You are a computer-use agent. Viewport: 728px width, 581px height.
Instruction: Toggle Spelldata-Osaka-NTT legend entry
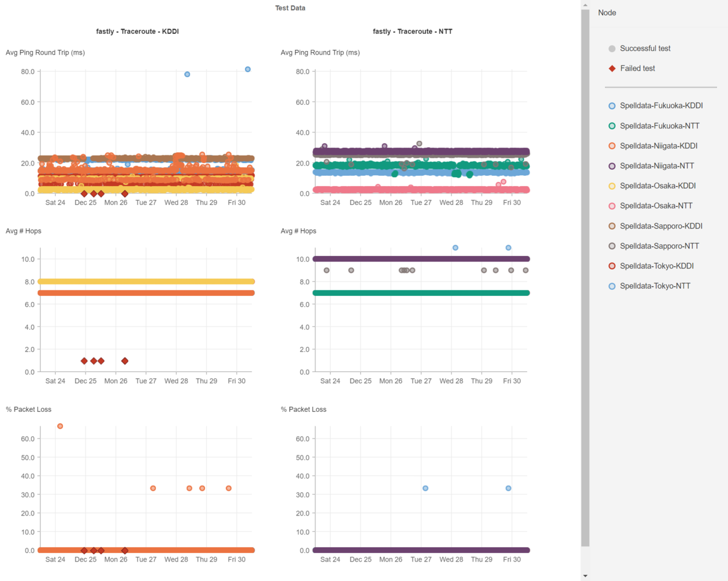click(650, 206)
